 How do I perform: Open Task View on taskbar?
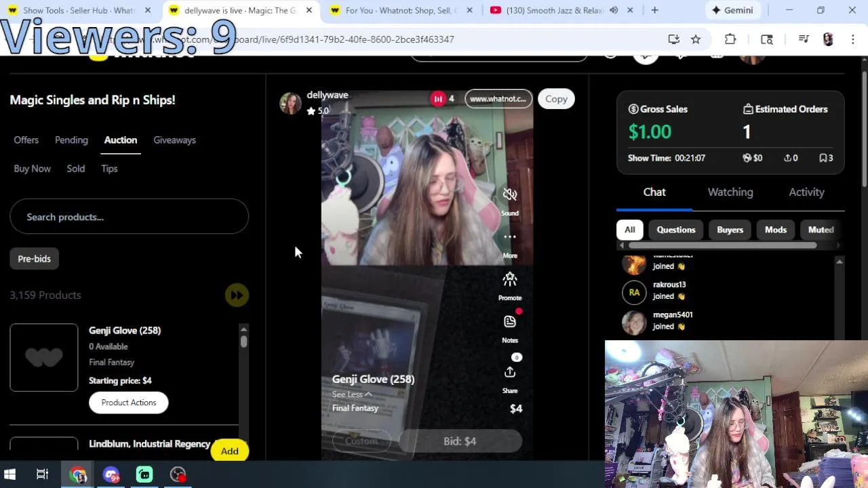42,474
